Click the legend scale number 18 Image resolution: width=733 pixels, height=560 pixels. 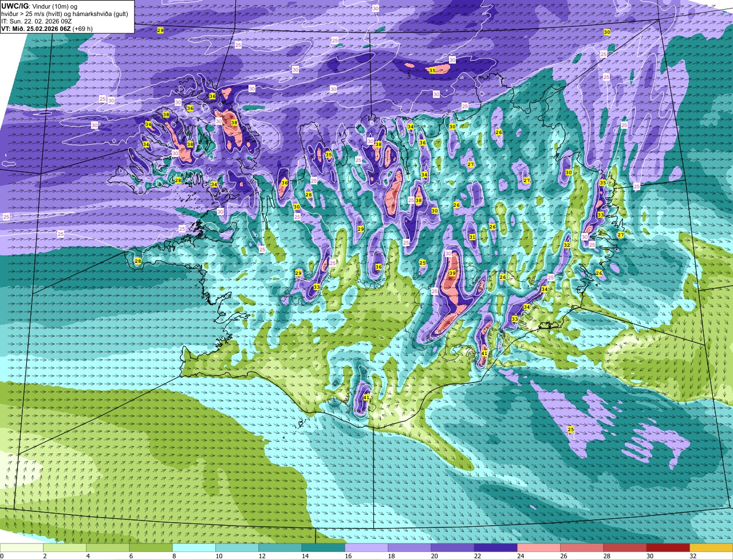pos(391,556)
